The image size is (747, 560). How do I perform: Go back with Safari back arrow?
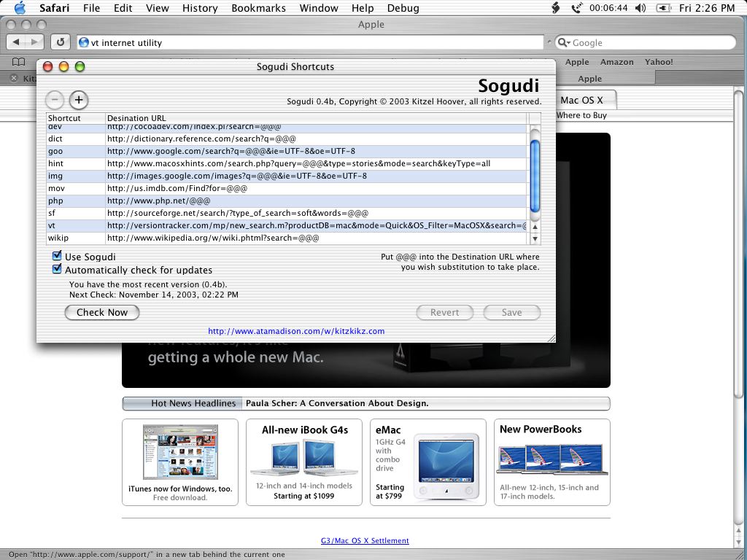point(16,42)
